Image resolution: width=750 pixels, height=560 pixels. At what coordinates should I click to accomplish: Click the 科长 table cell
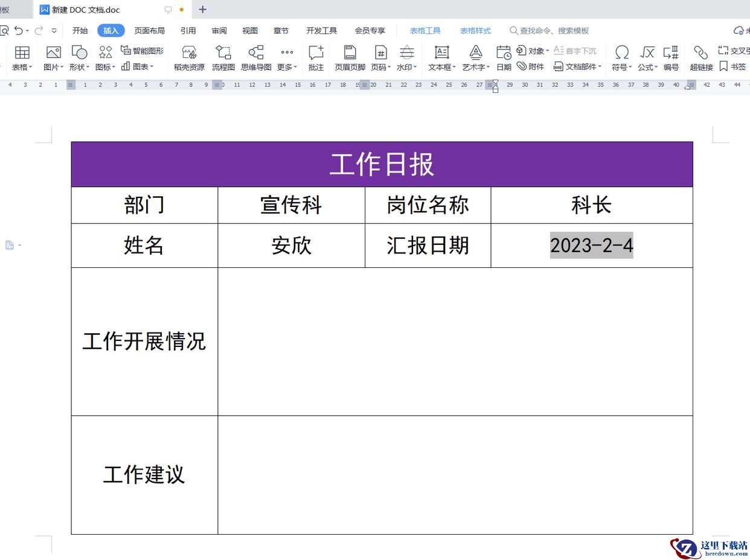[x=592, y=205]
